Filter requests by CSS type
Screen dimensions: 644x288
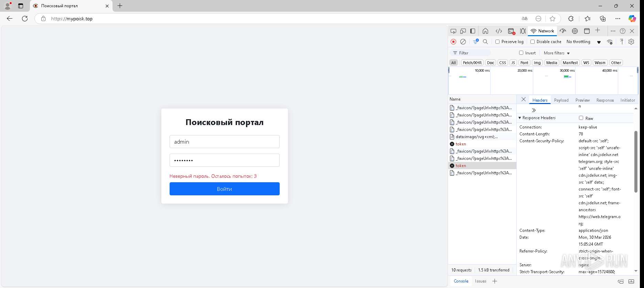[503, 63]
